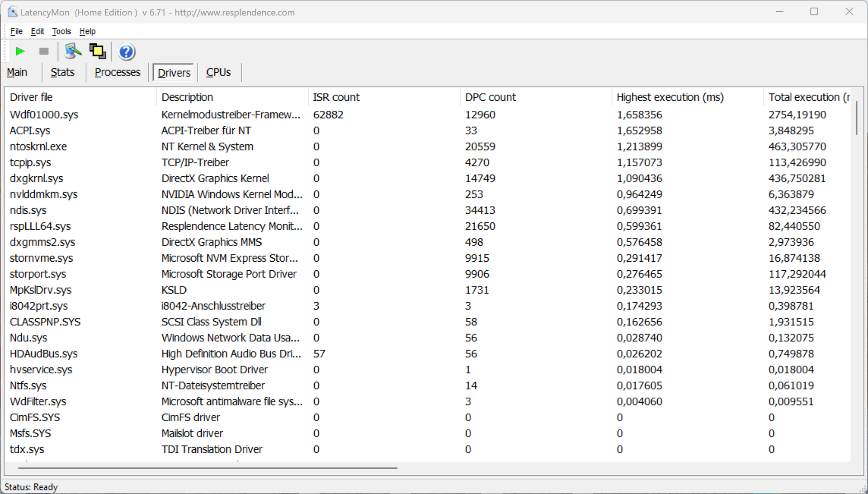Open the blue help question icon

[x=126, y=52]
